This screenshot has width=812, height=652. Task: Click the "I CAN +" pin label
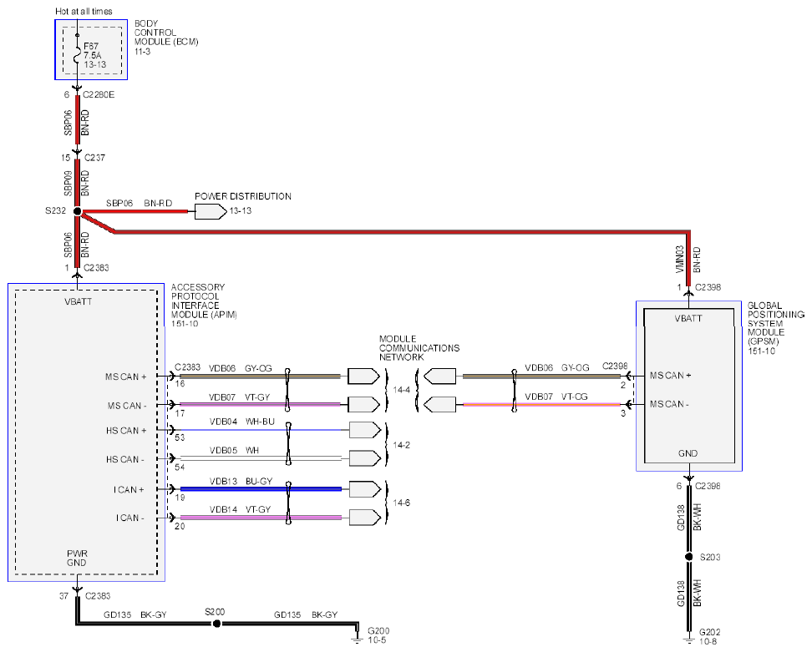[129, 489]
